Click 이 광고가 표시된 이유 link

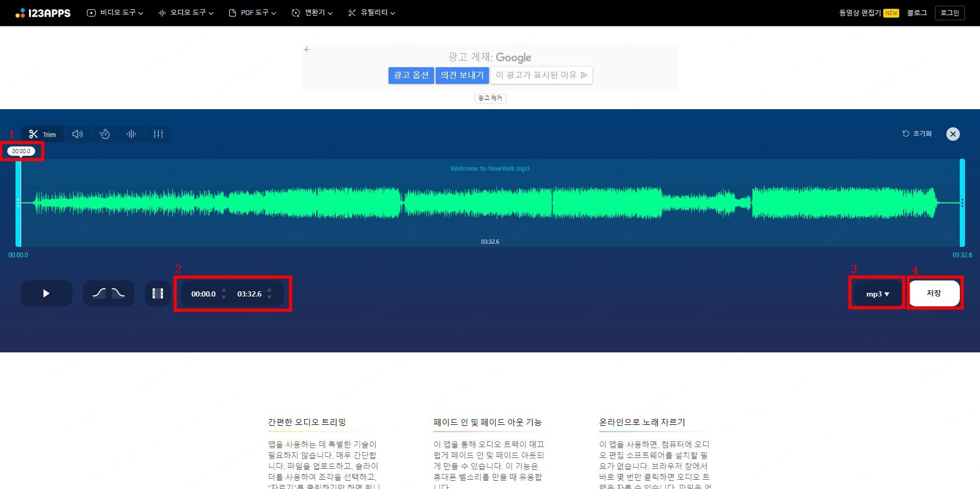pos(541,75)
